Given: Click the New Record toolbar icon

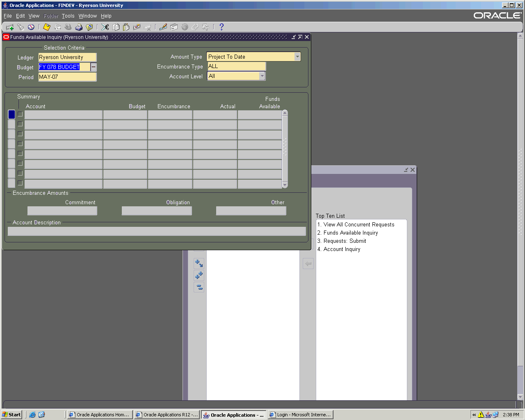Looking at the screenshot, I should [x=9, y=27].
